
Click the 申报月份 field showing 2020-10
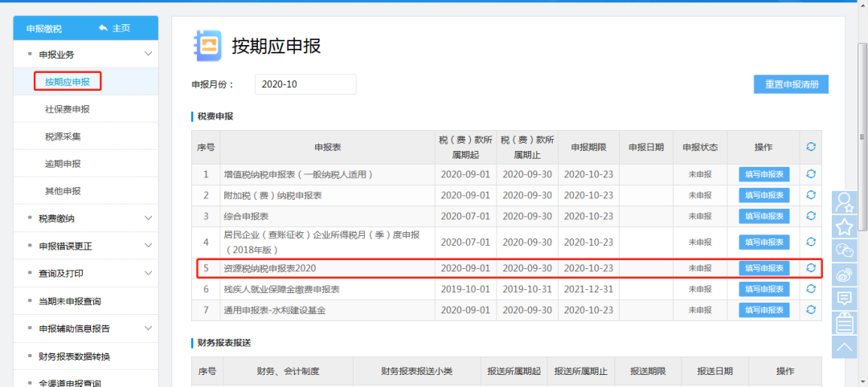point(305,84)
